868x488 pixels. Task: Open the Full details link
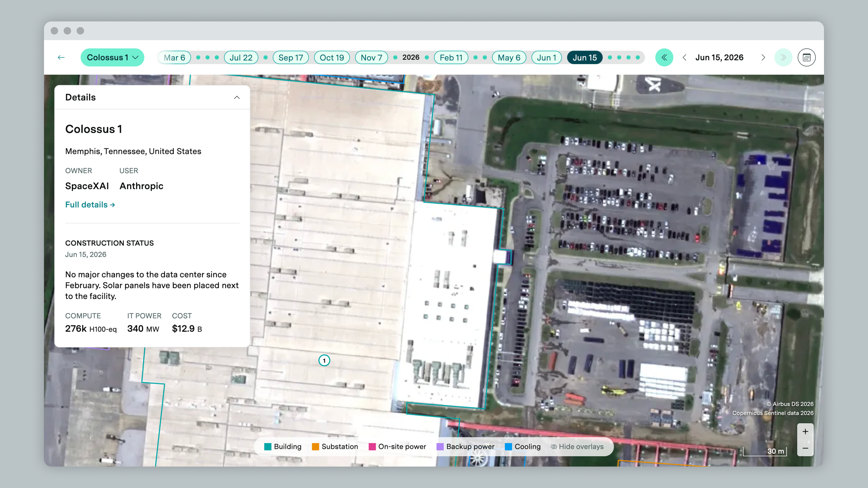(90, 204)
